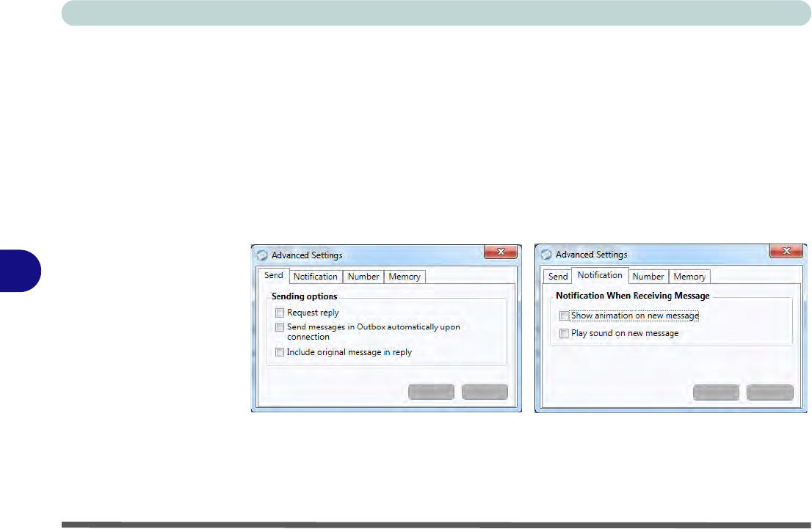Toggle Play sound on new message

tap(564, 333)
